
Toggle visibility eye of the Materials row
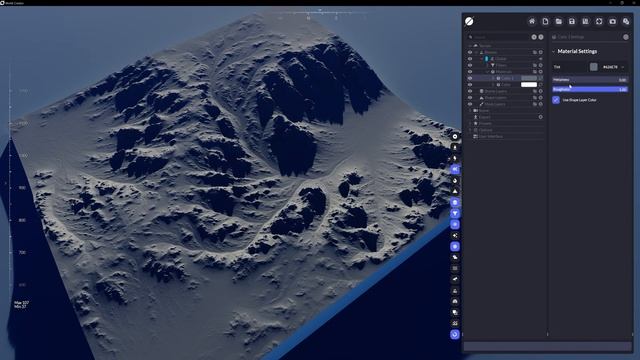[x=470, y=72]
